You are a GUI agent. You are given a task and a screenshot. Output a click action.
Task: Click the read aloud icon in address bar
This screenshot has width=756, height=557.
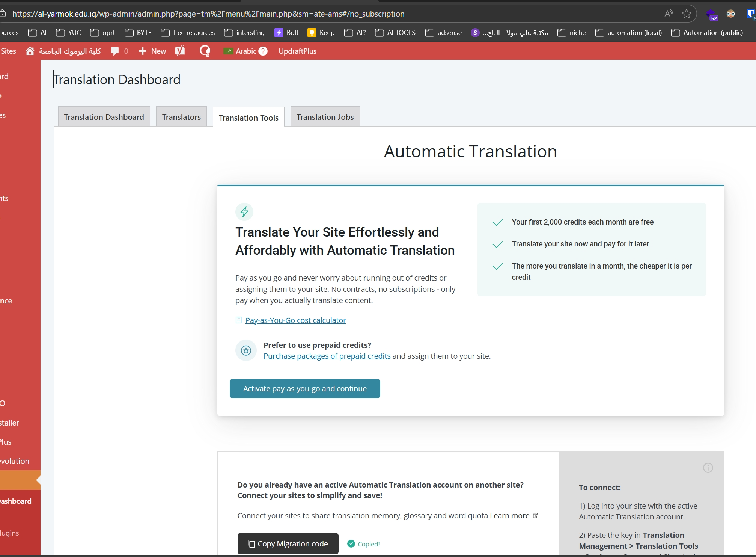[x=668, y=14]
